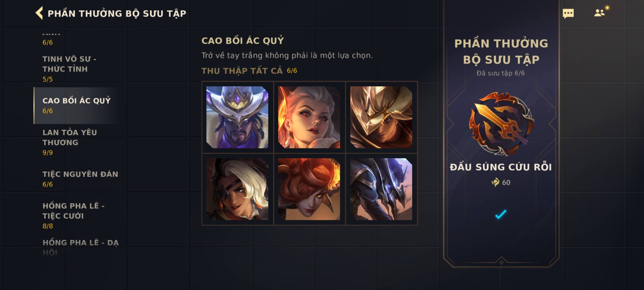Click the Phần Thưởng Bộ Sưu Tập header title
Viewport: 644px width, 290px height.
click(x=117, y=13)
